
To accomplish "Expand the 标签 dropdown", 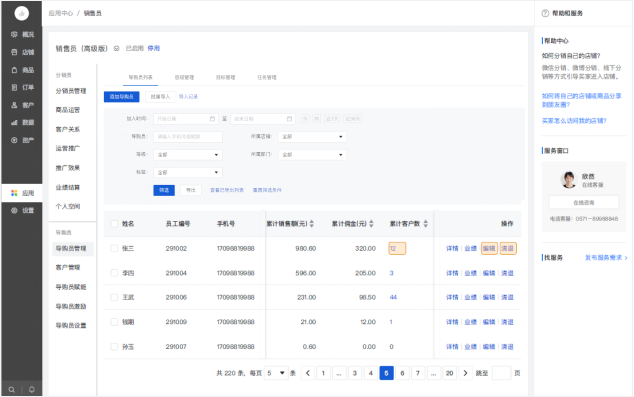I will (188, 172).
